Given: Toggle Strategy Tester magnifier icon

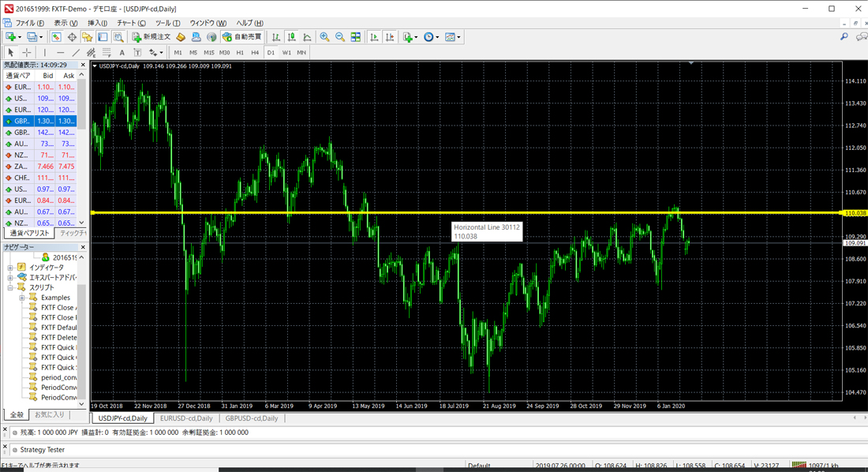Looking at the screenshot, I should [118, 37].
